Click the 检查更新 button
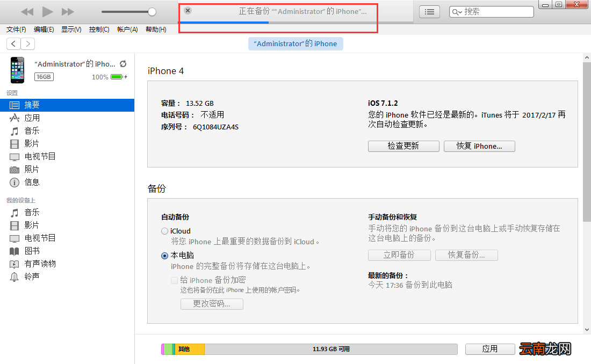Viewport: 591px width, 364px height. 403,146
